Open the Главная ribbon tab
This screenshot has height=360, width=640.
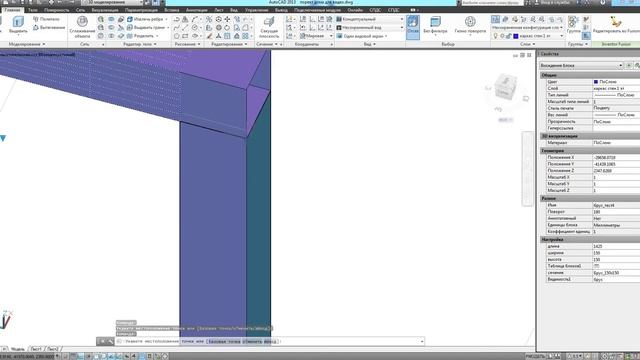point(12,10)
